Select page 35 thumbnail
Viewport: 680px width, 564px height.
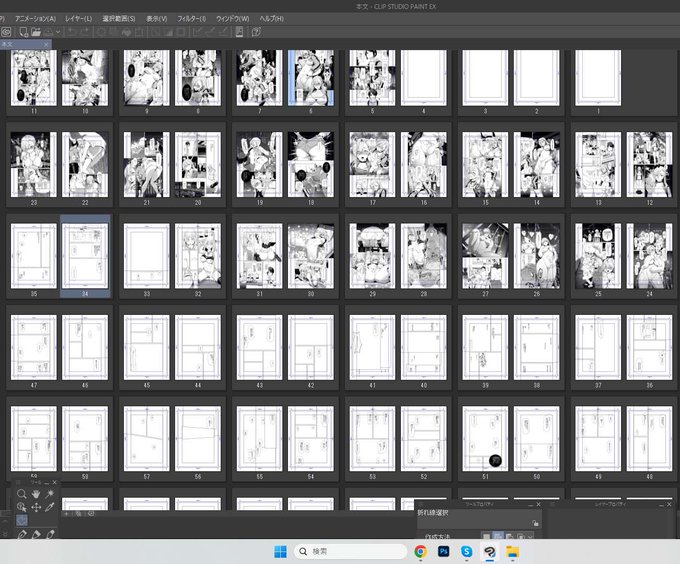click(x=34, y=256)
